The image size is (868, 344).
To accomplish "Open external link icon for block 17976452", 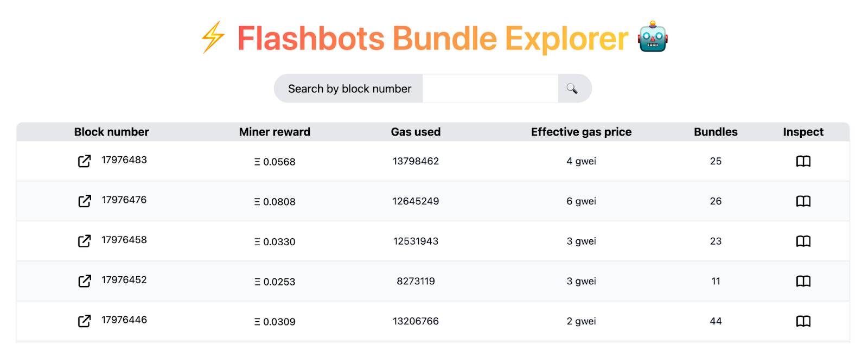I will [x=85, y=281].
